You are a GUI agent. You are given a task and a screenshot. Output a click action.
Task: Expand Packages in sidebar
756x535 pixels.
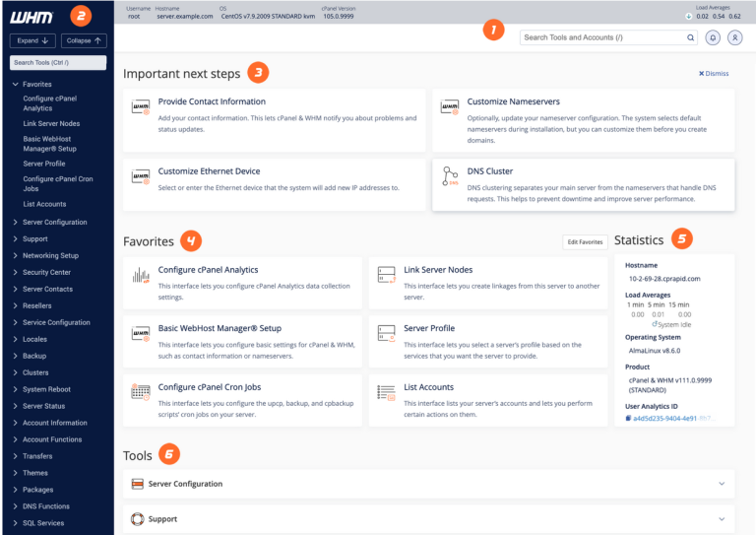tap(16, 490)
